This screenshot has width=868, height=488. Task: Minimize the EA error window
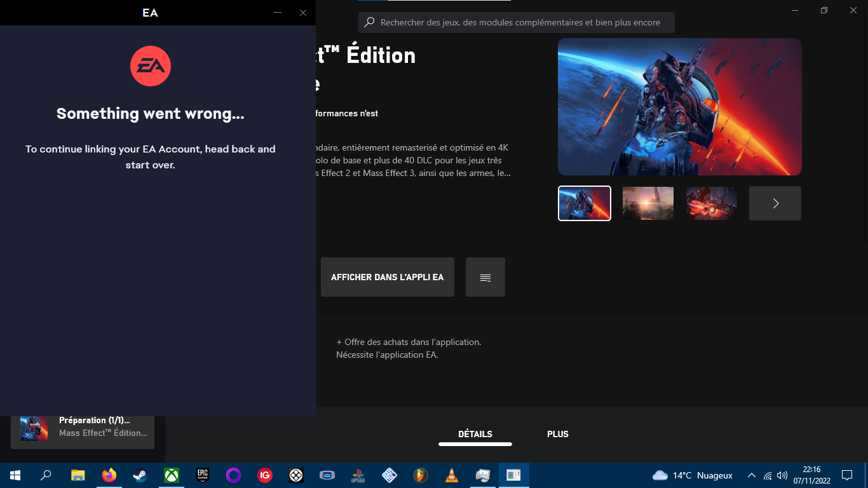278,13
